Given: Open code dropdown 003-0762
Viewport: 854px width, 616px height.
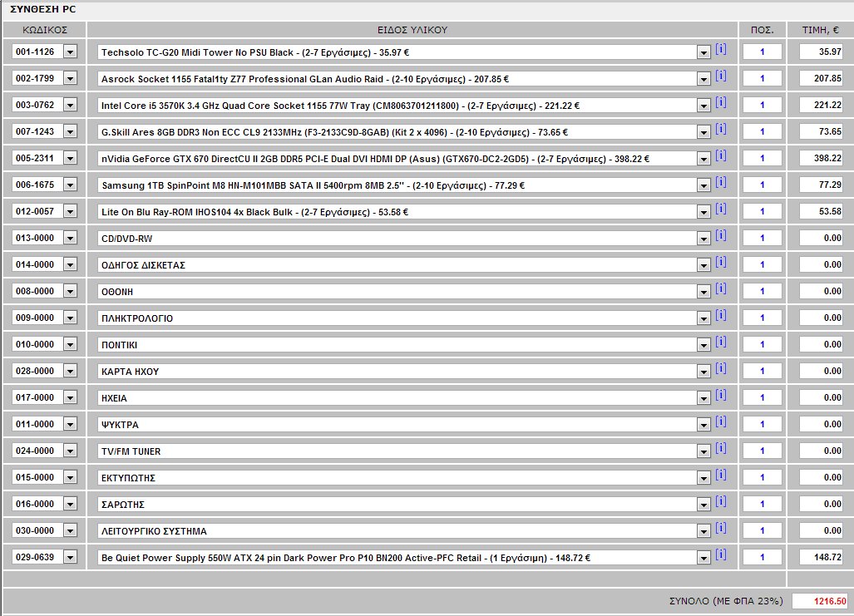Looking at the screenshot, I should point(70,105).
